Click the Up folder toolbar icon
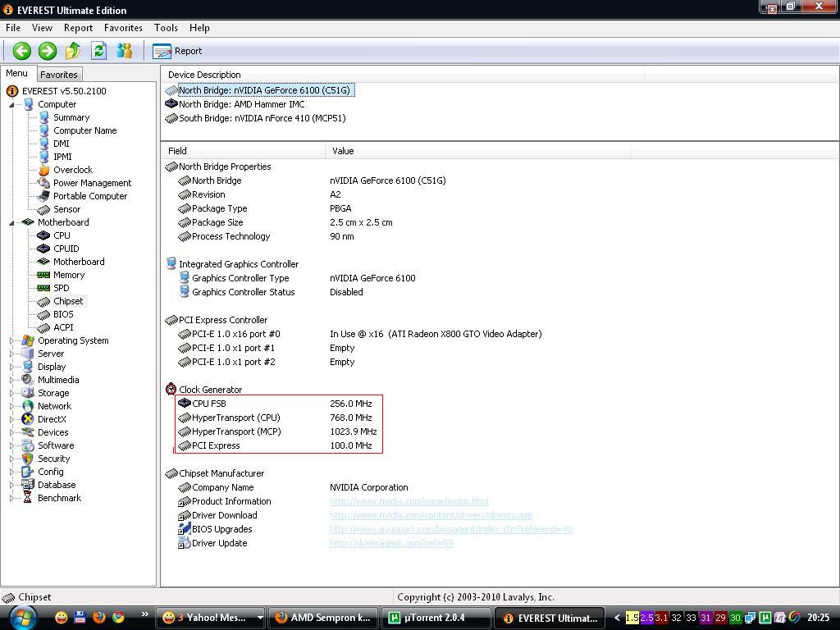Viewport: 840px width, 630px height. click(x=73, y=51)
